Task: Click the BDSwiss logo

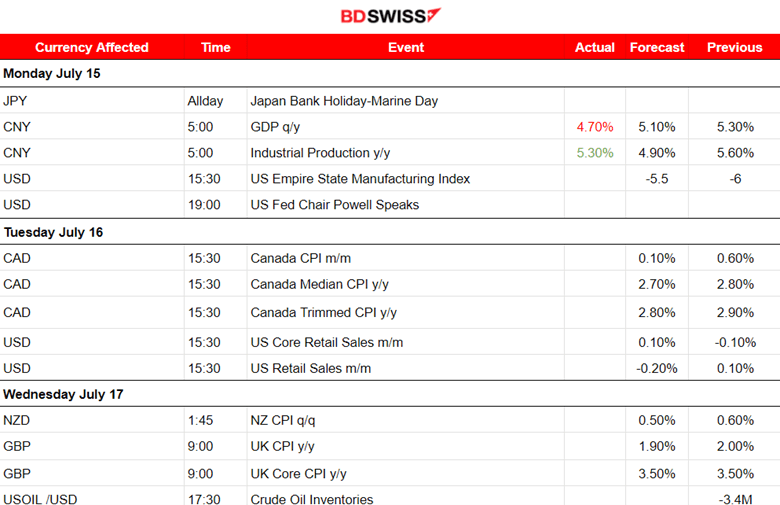Action: 390,16
